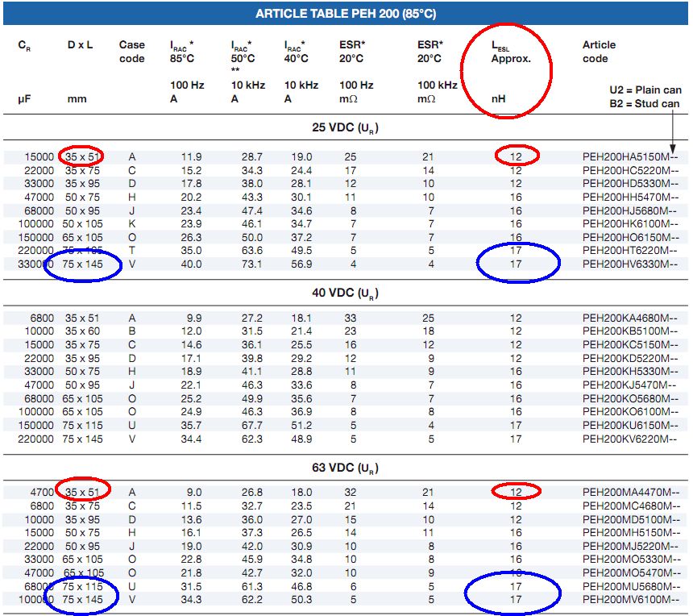The width and height of the screenshot is (693, 616).
Task: Click the 'U2 = Plain can' note
Action: (x=645, y=90)
